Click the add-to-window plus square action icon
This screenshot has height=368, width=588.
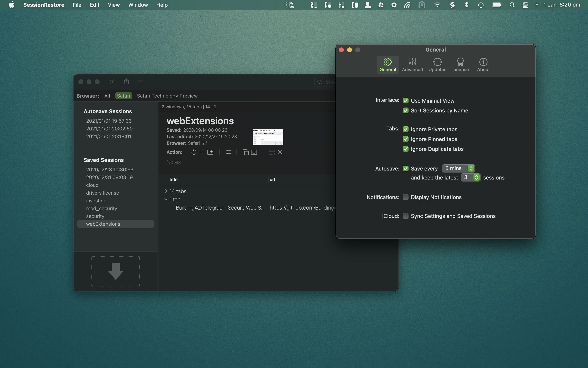pyautogui.click(x=210, y=152)
